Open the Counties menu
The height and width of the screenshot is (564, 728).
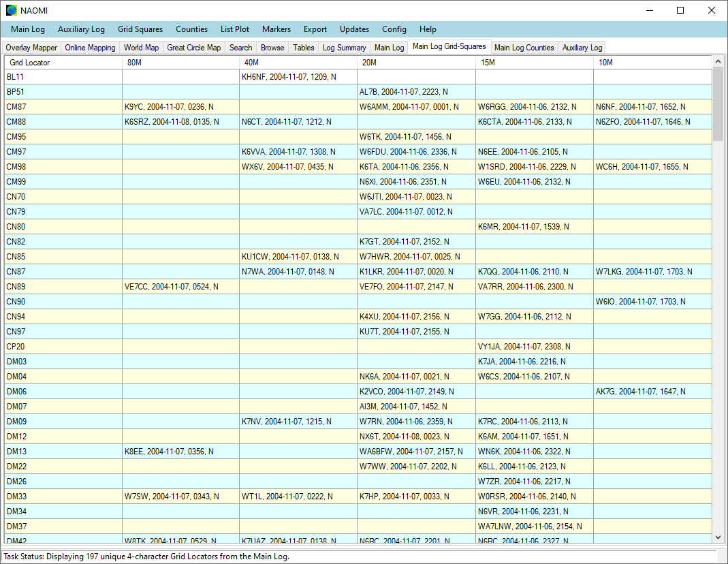pyautogui.click(x=192, y=29)
